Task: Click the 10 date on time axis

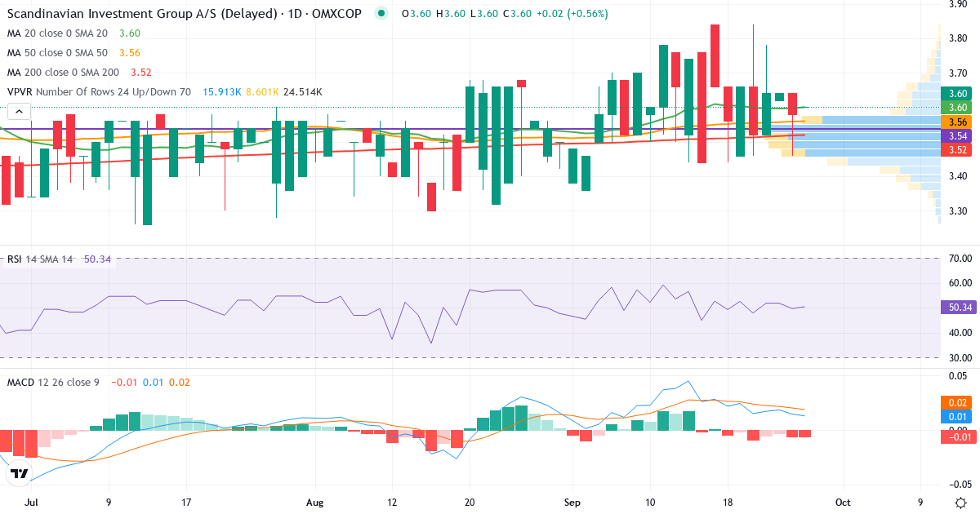Action: [649, 503]
